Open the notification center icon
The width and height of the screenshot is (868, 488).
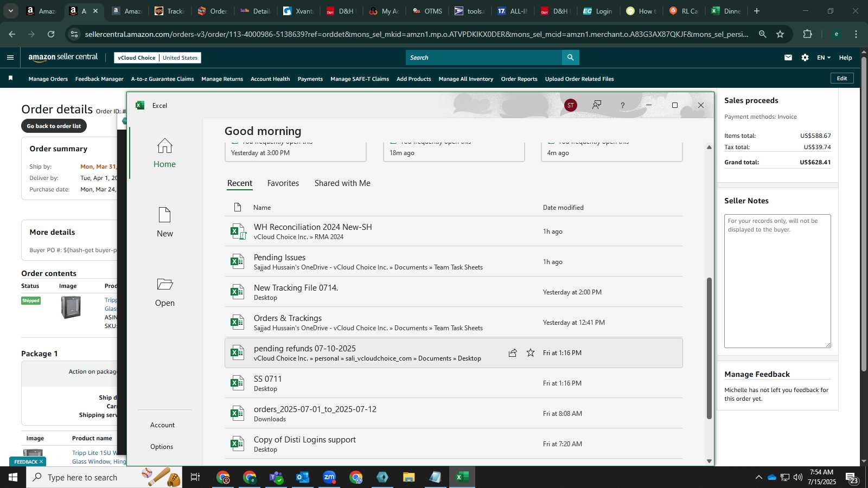click(852, 478)
